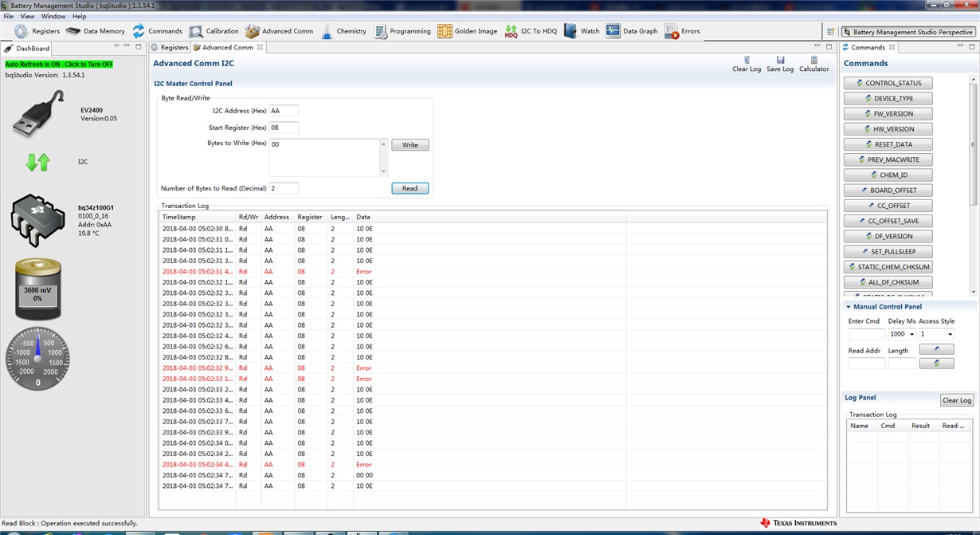The image size is (980, 535).
Task: Open Golden Image tool
Action: (x=467, y=31)
